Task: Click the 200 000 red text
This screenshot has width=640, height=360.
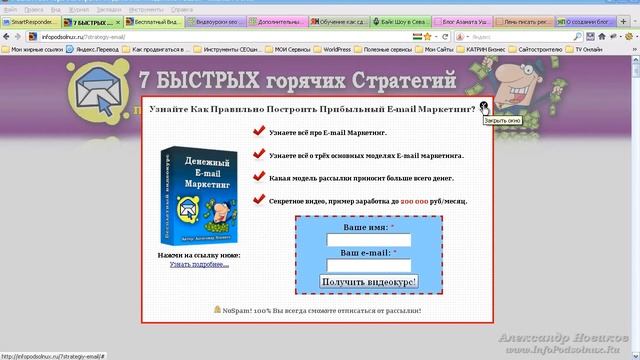Action: [x=414, y=201]
